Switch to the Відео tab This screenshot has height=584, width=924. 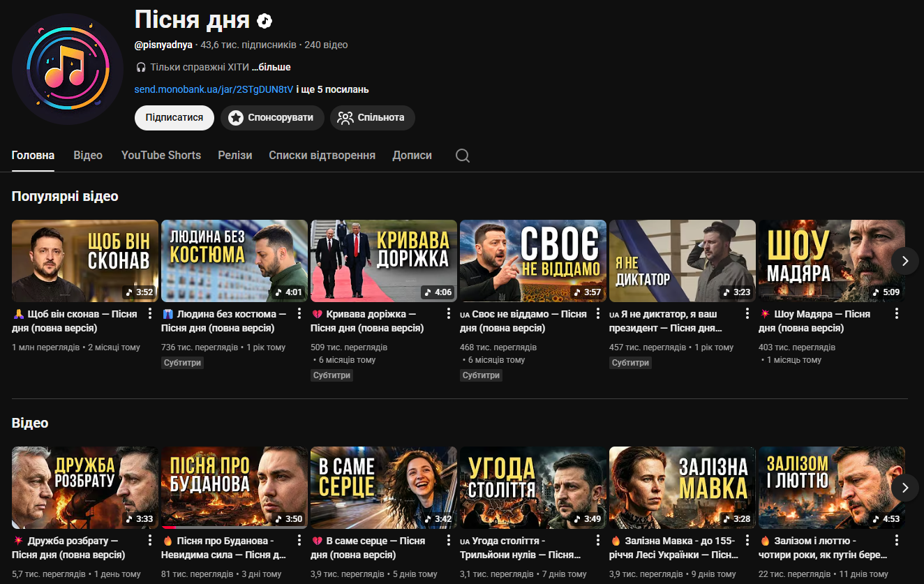(x=87, y=155)
